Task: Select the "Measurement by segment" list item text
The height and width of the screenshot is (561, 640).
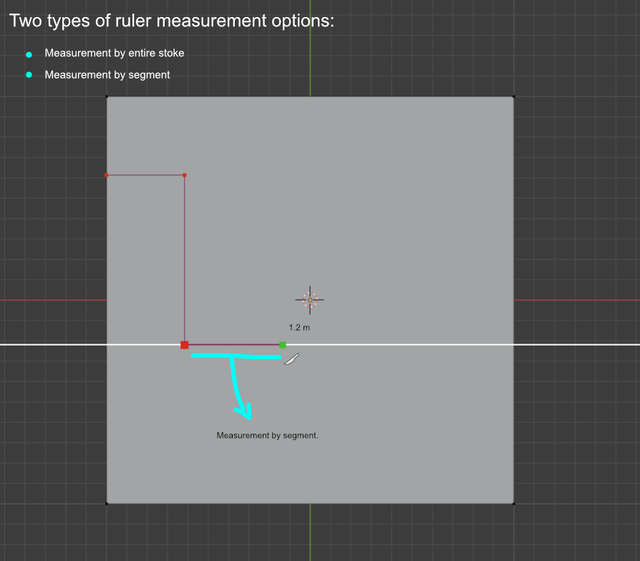Action: click(107, 75)
